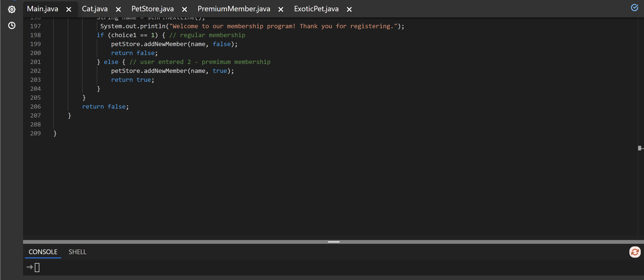This screenshot has width=644, height=280.
Task: Click the editor side panel handle
Action: [640, 148]
